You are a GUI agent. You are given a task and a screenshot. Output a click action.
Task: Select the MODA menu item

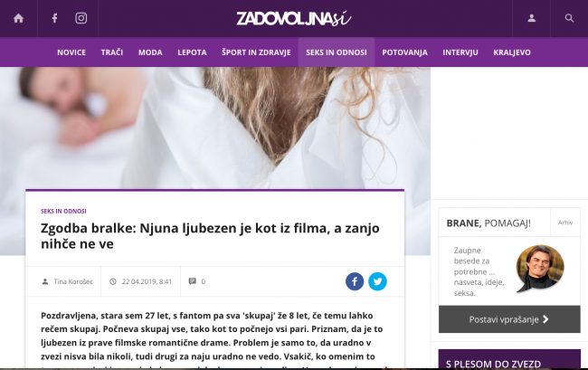click(150, 52)
